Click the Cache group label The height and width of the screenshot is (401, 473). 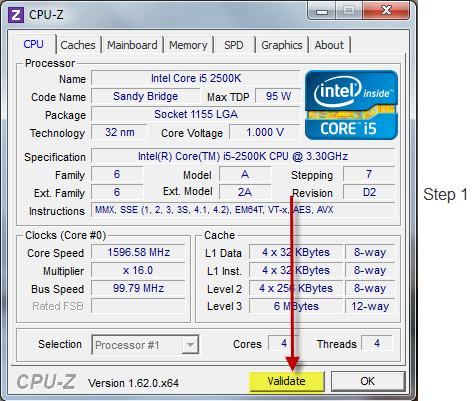click(x=219, y=235)
